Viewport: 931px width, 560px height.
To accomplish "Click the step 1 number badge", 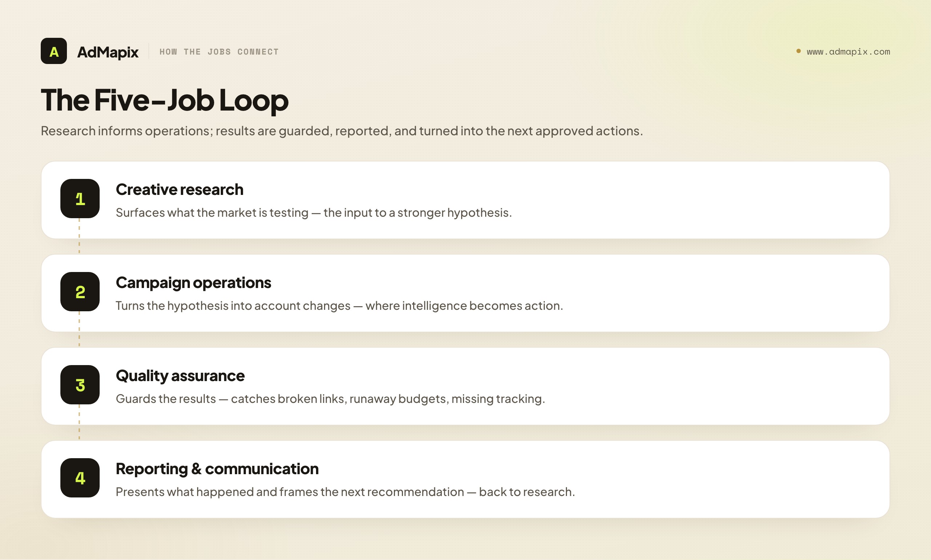I will (80, 199).
